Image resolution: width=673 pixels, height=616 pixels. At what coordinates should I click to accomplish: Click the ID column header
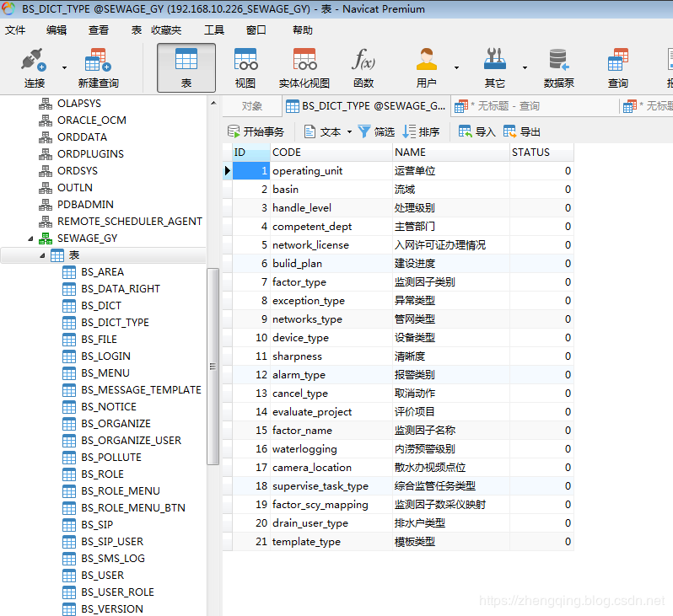(251, 153)
